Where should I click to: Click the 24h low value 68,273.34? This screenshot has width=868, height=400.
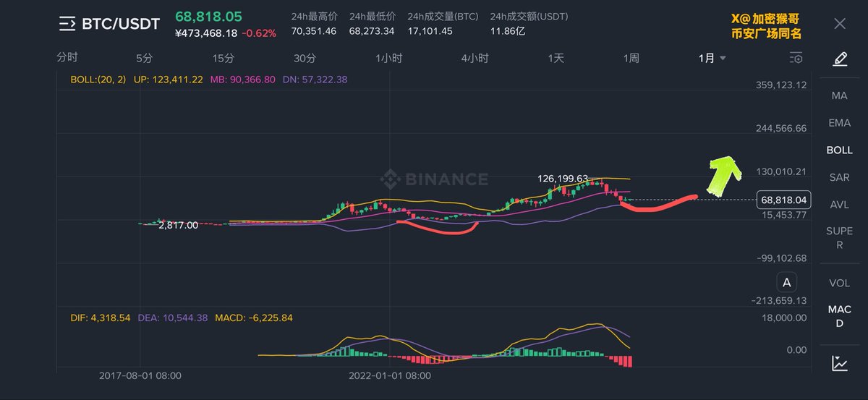[x=372, y=32]
